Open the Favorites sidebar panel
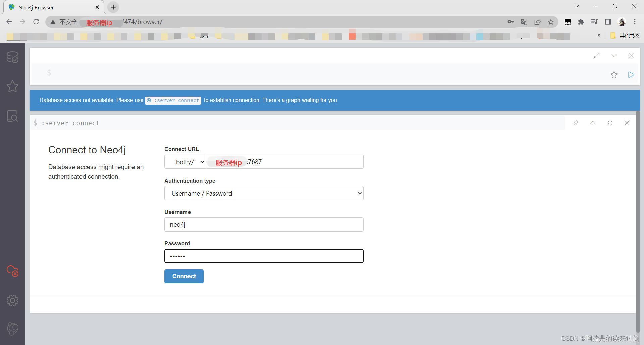This screenshot has height=345, width=644. (12, 86)
